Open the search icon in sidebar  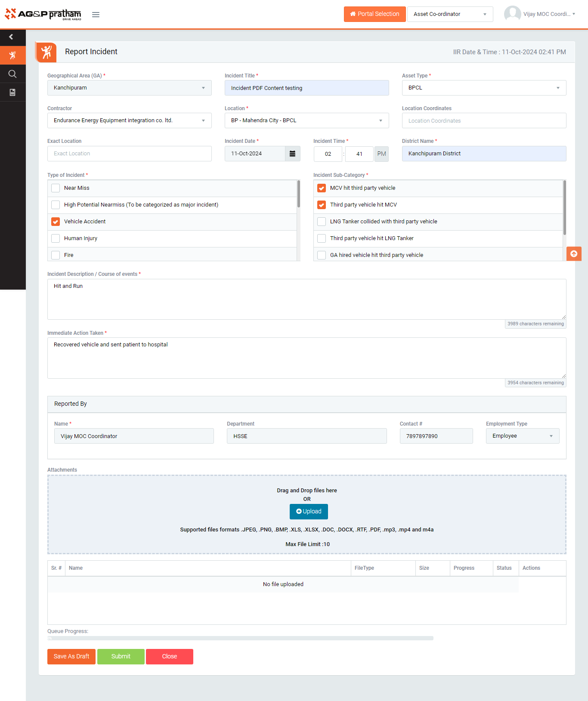pyautogui.click(x=12, y=74)
